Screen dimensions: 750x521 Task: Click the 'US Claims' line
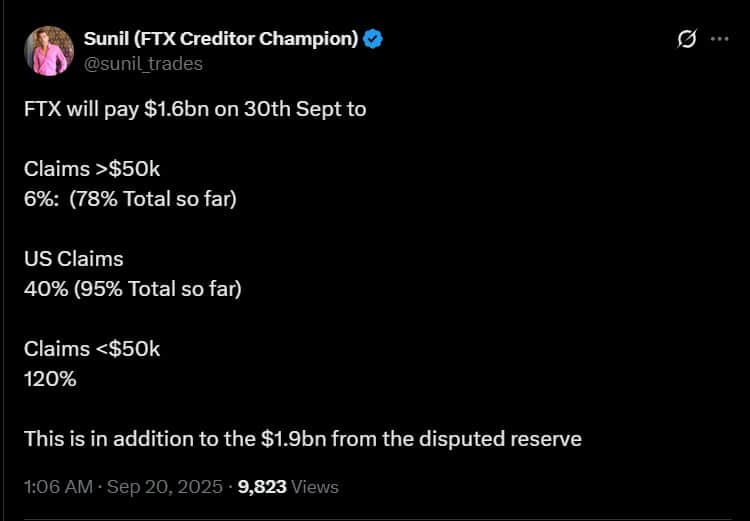tap(74, 259)
